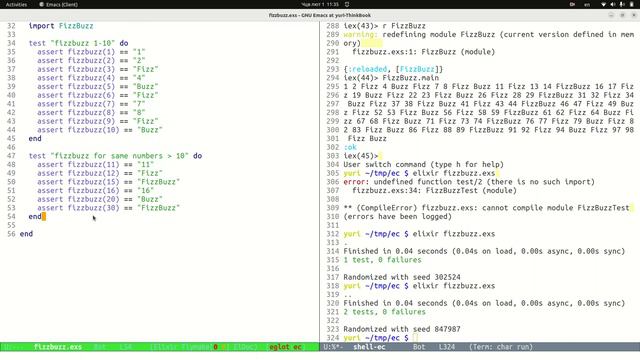The width and height of the screenshot is (640, 360).
Task: Click the screen recording indicator icon
Action: pos(572,4)
